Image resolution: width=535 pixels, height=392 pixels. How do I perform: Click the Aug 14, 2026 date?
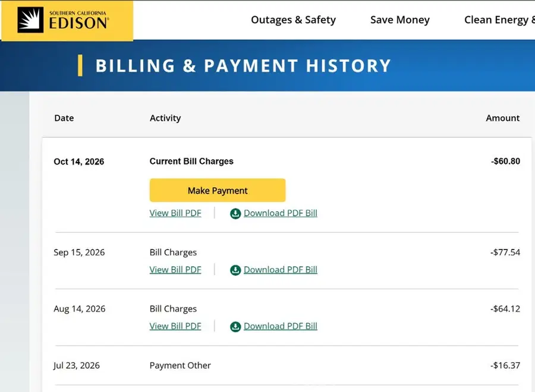click(80, 309)
